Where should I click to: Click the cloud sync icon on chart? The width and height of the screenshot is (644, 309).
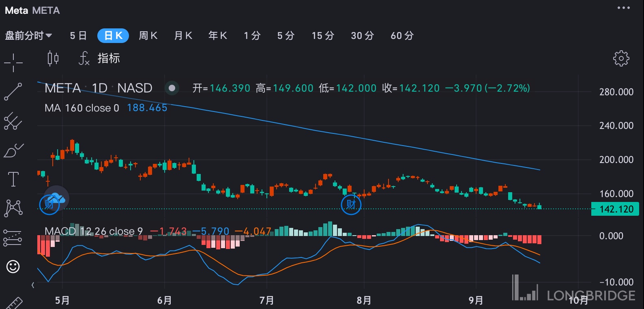click(56, 198)
